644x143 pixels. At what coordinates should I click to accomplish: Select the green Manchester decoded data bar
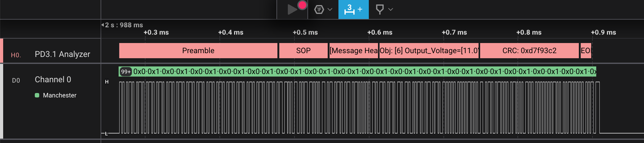[357, 71]
